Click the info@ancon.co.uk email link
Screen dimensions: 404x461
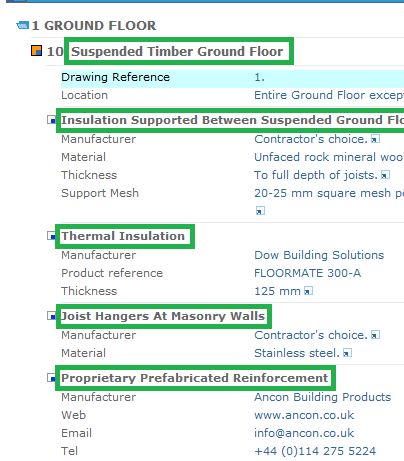click(304, 433)
